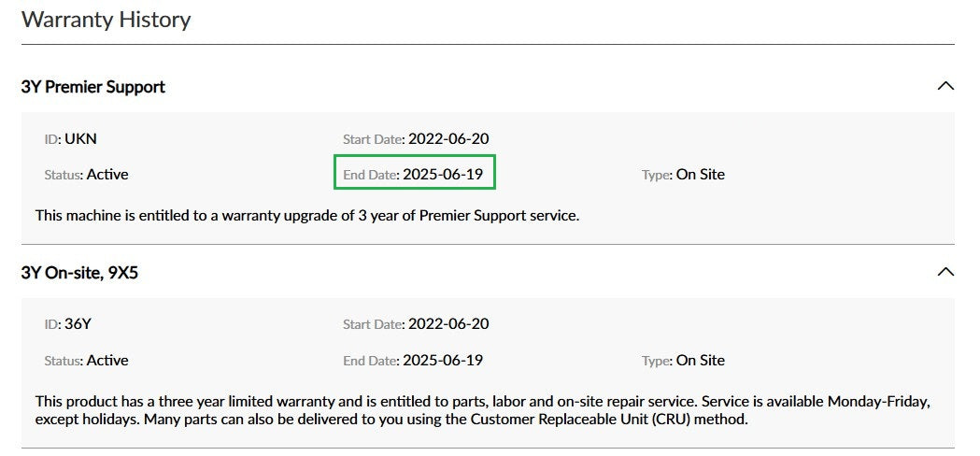Click the ID label in Premier Support
This screenshot has height=456, width=980.
click(51, 139)
